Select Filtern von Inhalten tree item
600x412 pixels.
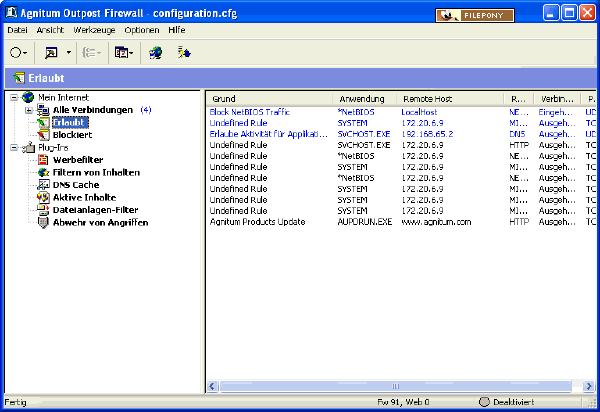(x=96, y=173)
